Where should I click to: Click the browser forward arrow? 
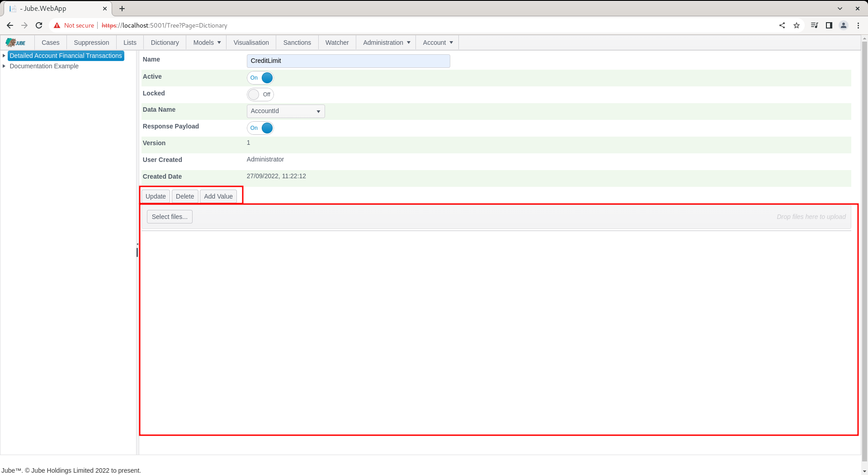click(24, 25)
